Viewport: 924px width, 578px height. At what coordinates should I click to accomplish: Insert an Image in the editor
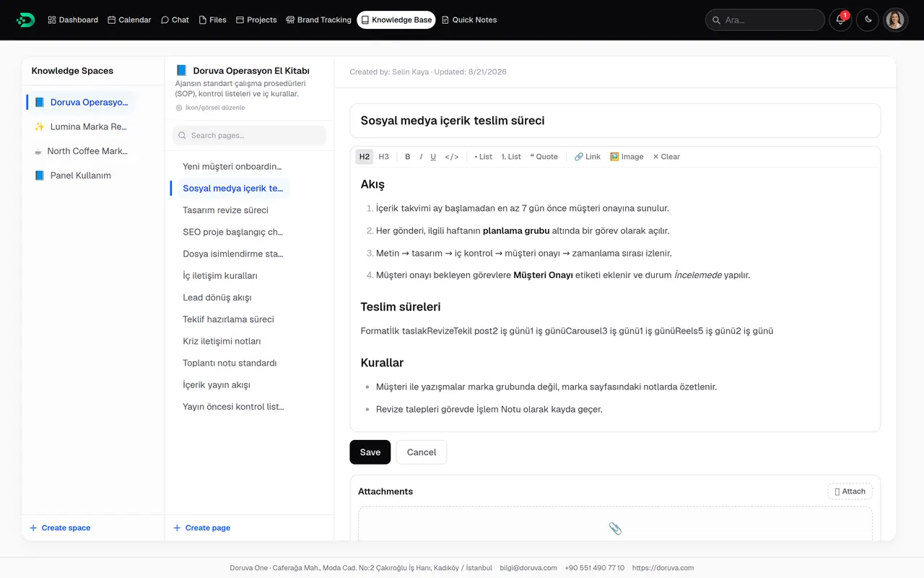[627, 157]
